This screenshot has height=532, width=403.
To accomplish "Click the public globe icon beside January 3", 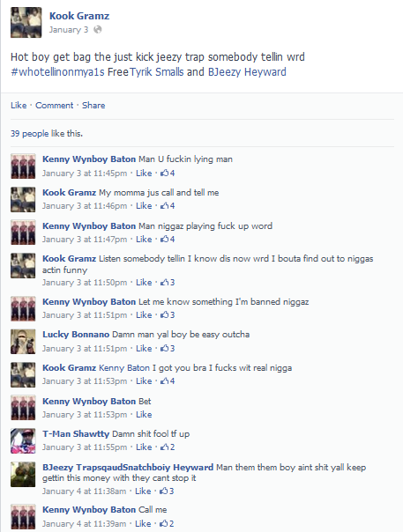I will click(98, 30).
